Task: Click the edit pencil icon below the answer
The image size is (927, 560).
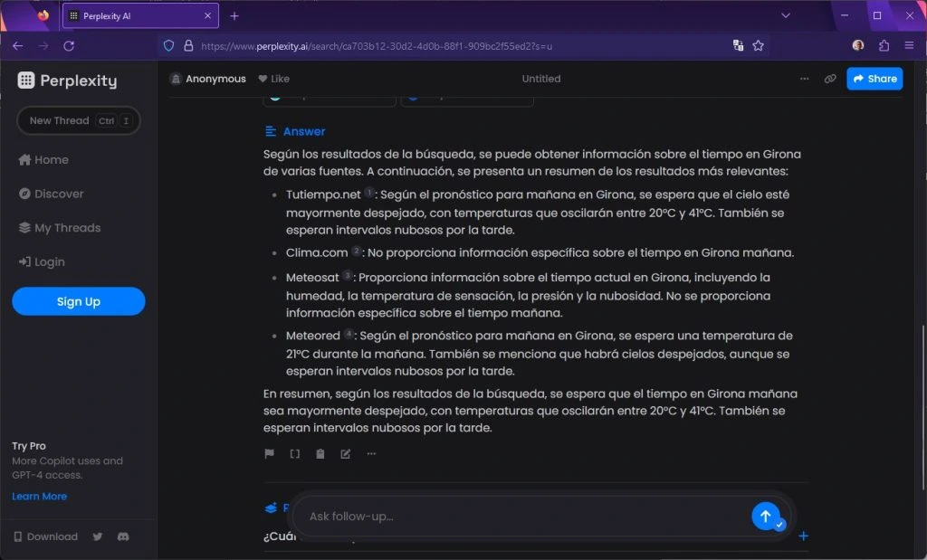Action: (346, 454)
